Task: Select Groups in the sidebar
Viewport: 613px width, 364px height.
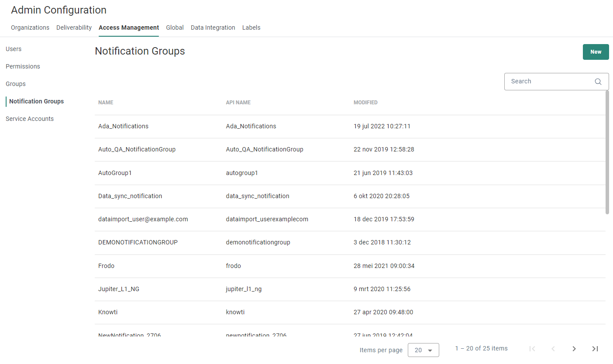Action: [x=16, y=84]
